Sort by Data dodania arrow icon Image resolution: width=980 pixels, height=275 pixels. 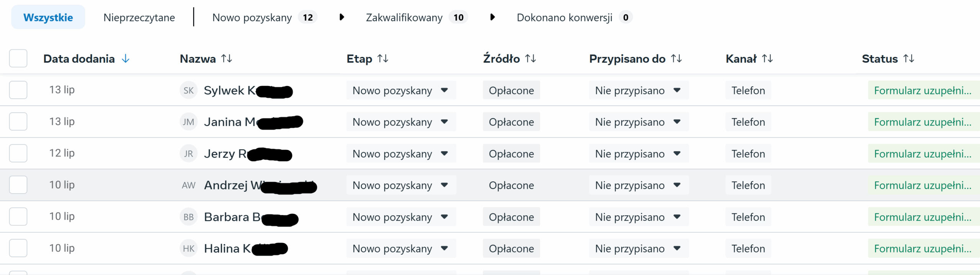coord(126,59)
